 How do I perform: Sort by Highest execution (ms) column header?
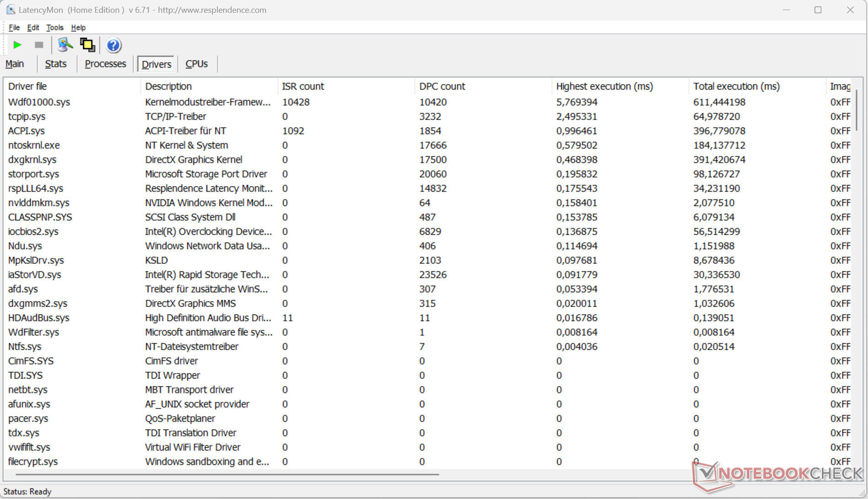[x=620, y=86]
